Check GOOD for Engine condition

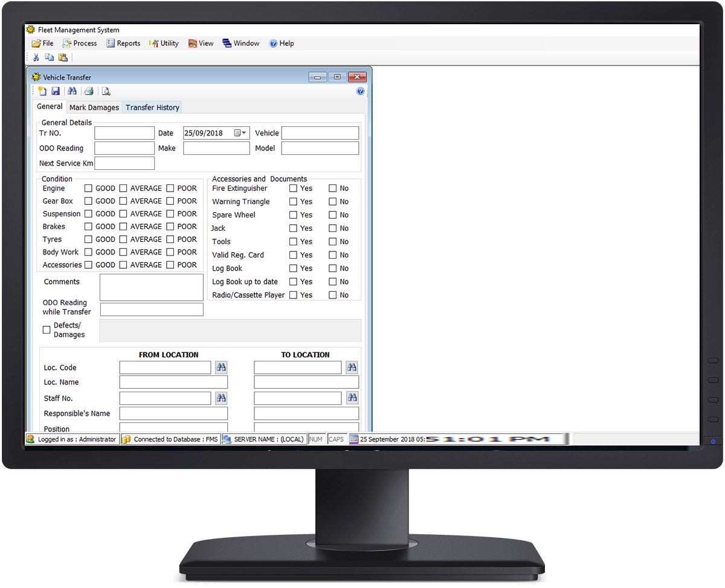click(x=88, y=189)
